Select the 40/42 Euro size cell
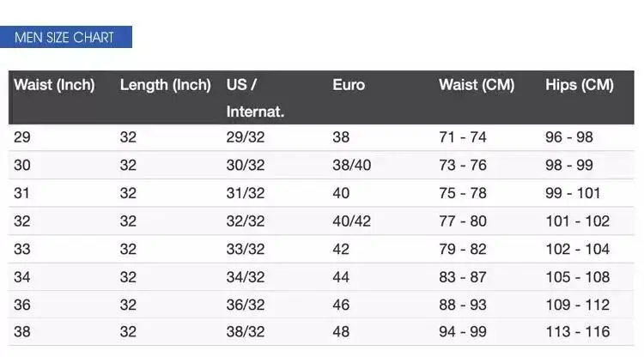The image size is (644, 357). tap(352, 221)
